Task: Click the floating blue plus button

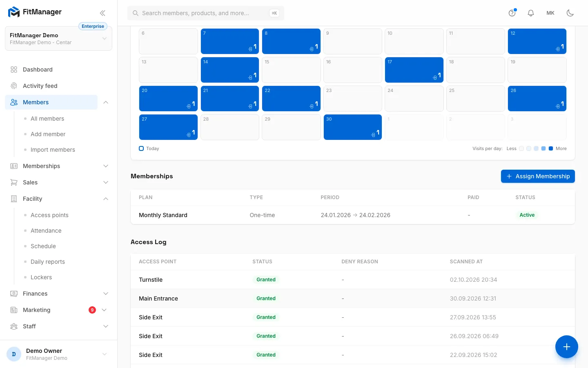Action: click(x=566, y=347)
